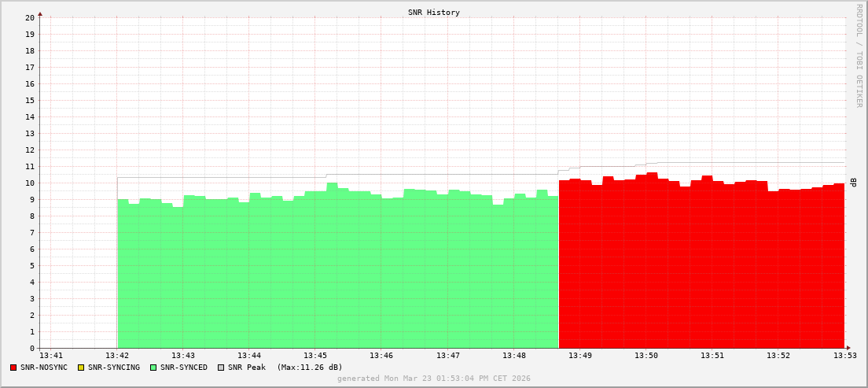This screenshot has width=868, height=388.
Task: Click the gray SNR Peak legend swatch
Action: tap(221, 368)
